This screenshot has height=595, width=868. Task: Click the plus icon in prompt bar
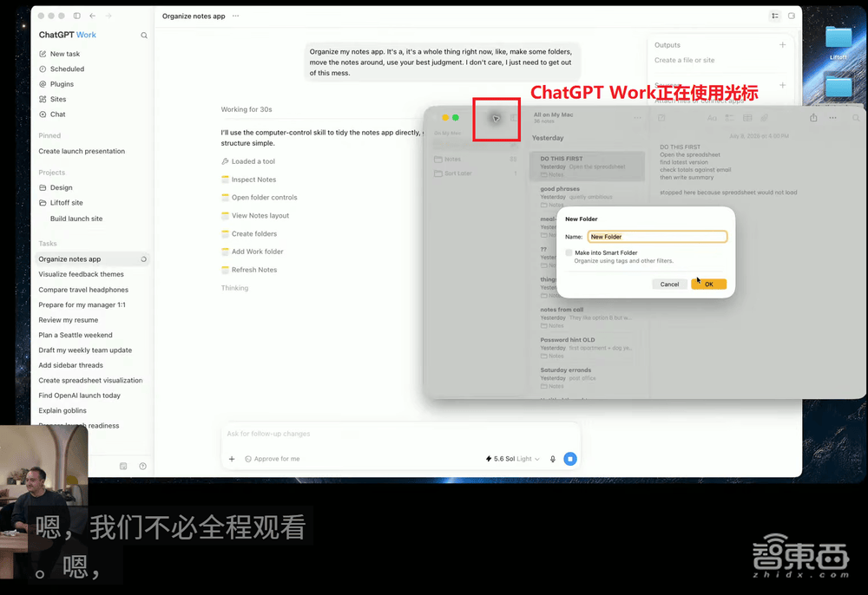(232, 459)
